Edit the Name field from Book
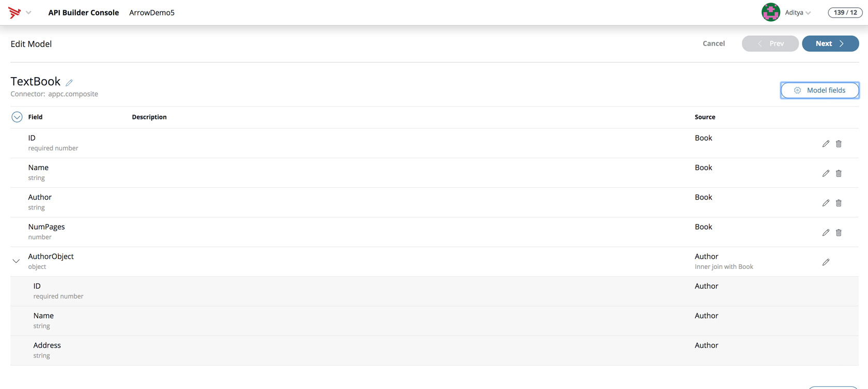Screen dimensions: 868x389 pos(826,173)
